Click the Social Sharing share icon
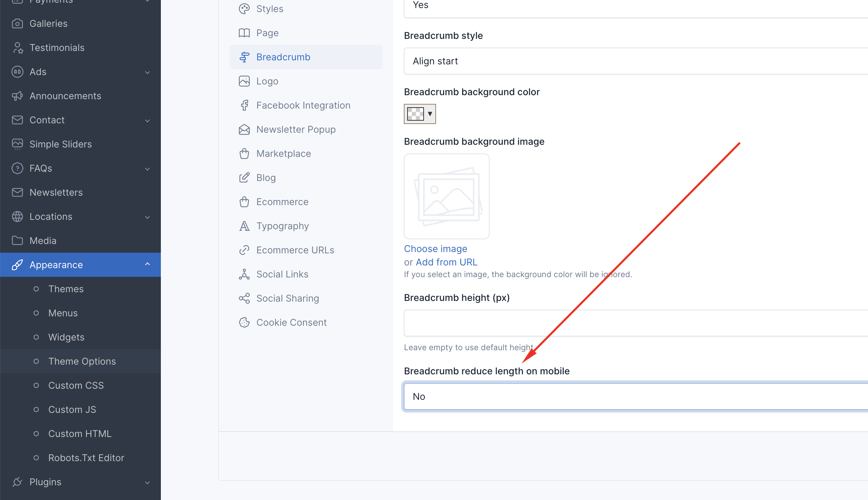868x500 pixels. click(244, 298)
